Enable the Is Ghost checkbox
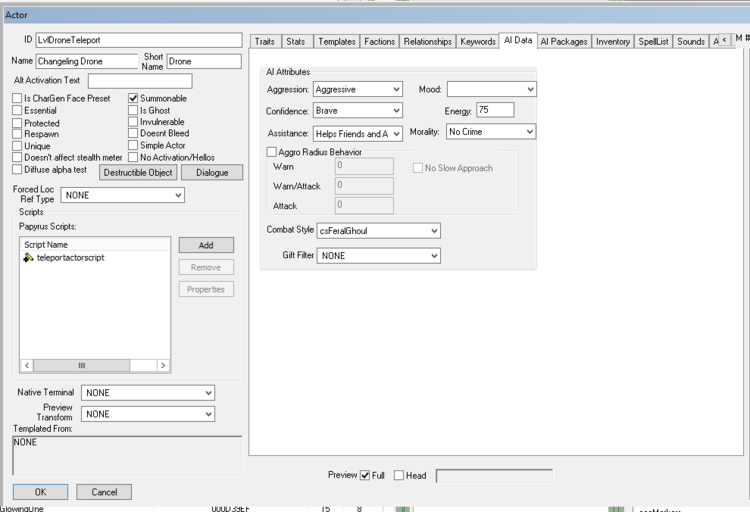 (x=133, y=110)
